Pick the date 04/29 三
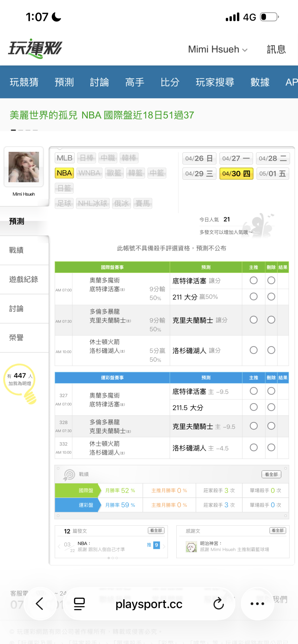 point(199,174)
